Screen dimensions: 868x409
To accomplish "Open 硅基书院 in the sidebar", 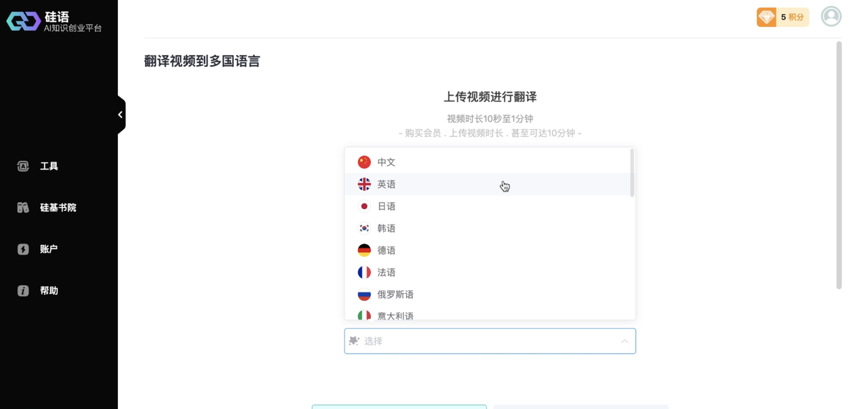I will (x=58, y=208).
